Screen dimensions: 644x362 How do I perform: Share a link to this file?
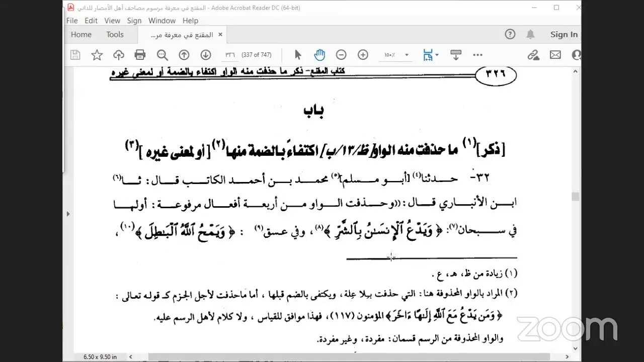pos(533,55)
